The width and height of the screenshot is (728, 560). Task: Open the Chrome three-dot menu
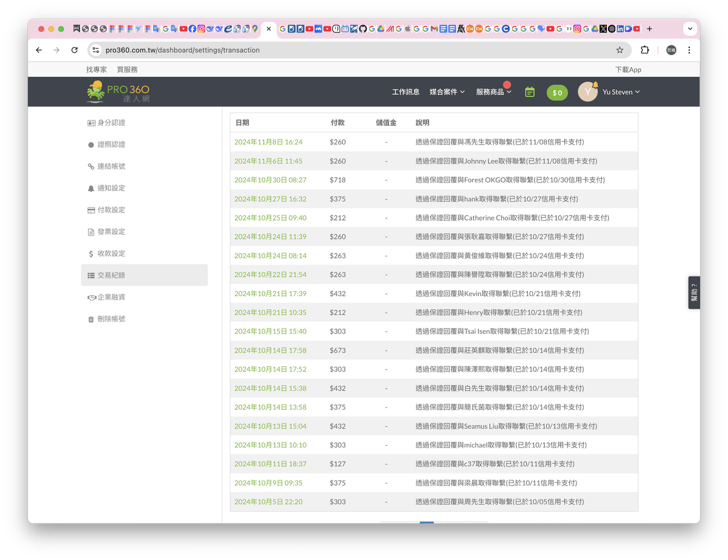[x=689, y=50]
